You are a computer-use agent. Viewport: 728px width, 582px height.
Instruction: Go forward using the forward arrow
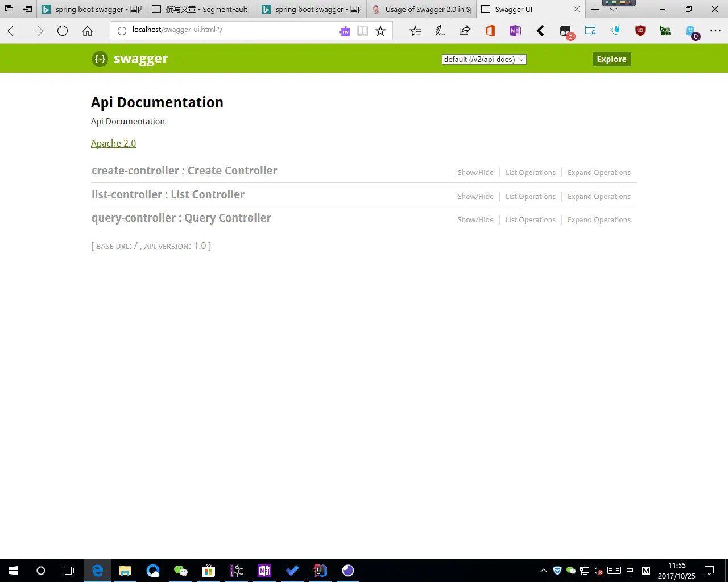coord(38,31)
